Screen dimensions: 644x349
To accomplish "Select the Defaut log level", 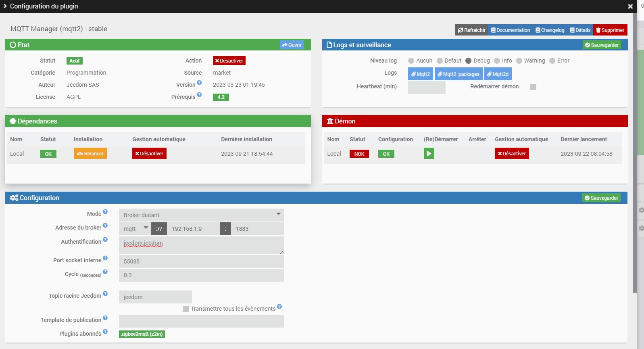I will [x=440, y=61].
